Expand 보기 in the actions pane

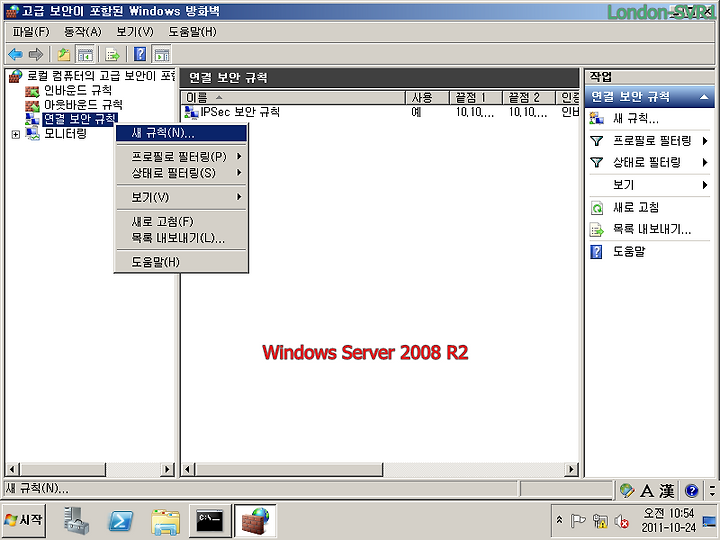click(649, 185)
